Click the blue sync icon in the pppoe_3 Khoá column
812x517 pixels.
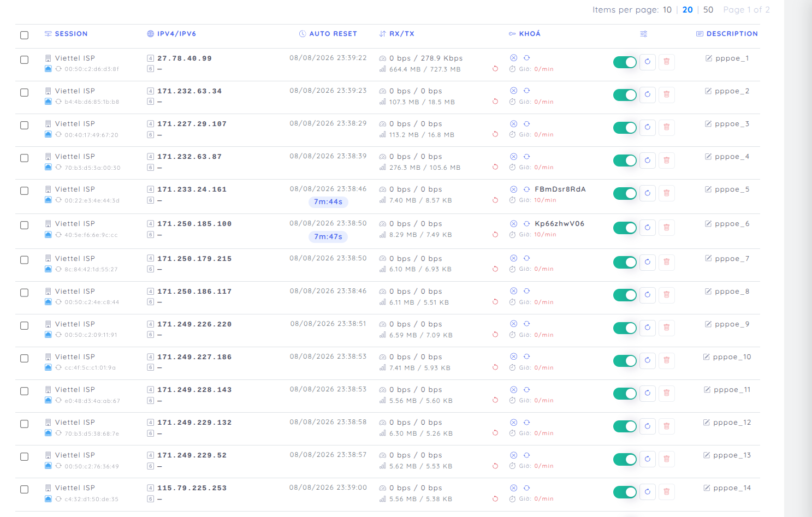[527, 123]
